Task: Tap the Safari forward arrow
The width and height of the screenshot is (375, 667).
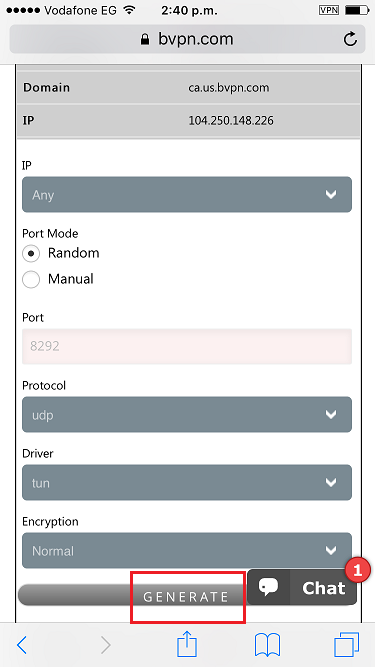Action: click(x=105, y=645)
